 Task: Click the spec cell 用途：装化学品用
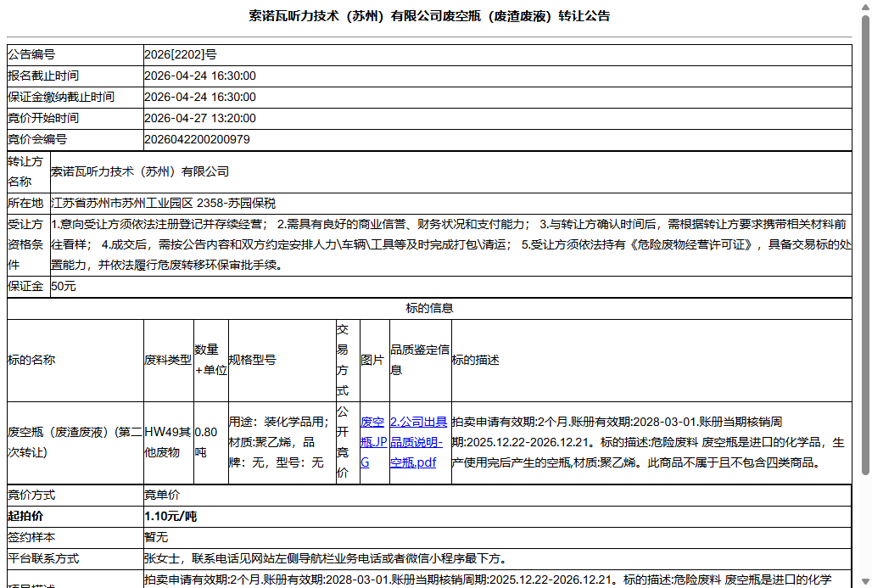click(x=282, y=442)
